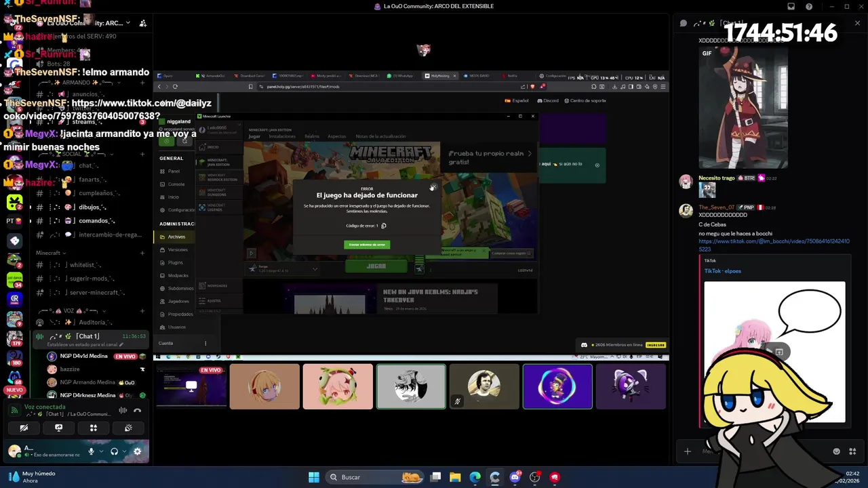Viewport: 868px width, 488px height.
Task: Open the Discord soundboard button
Action: coord(128,428)
